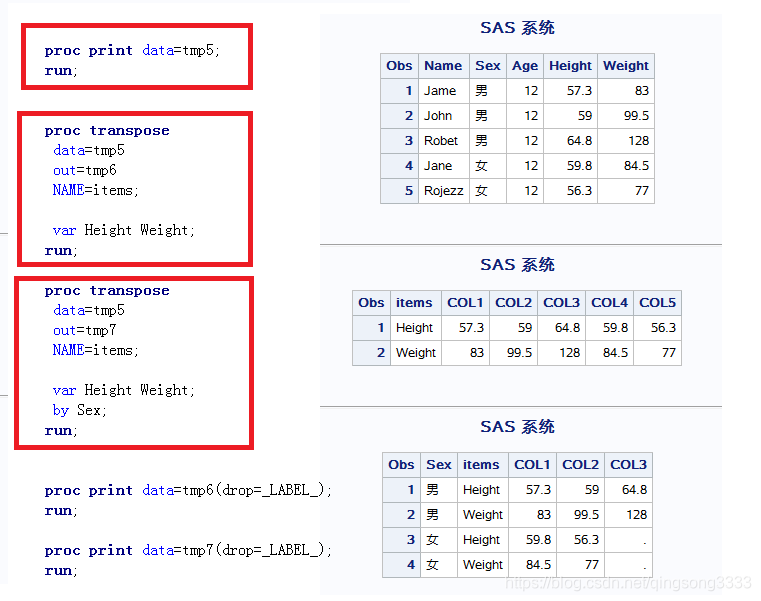Select the "Robet" name cell
Image resolution: width=761 pixels, height=601 pixels.
(444, 141)
